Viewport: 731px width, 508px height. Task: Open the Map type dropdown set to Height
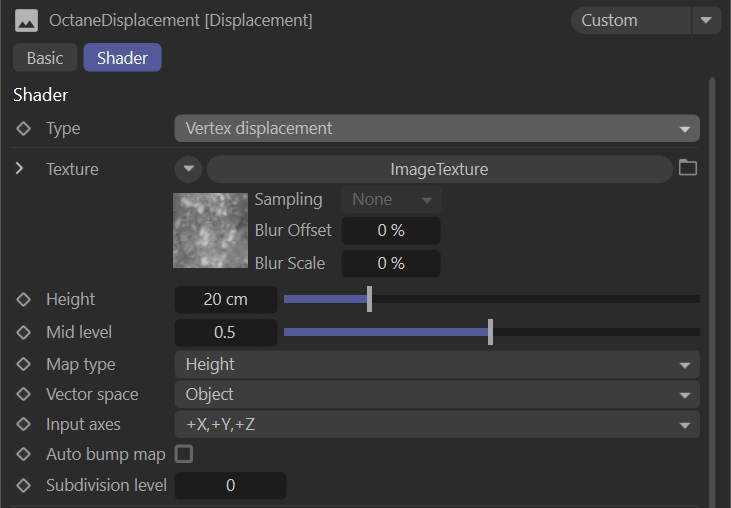(x=437, y=364)
